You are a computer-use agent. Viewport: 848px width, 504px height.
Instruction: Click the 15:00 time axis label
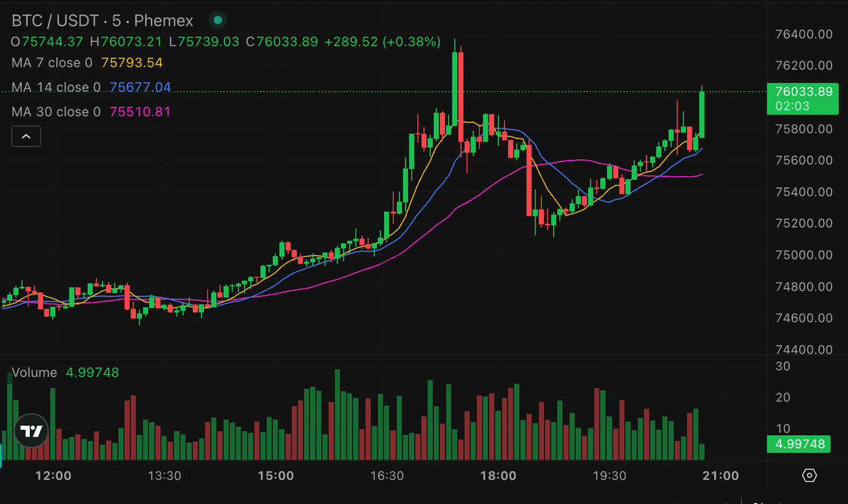coord(276,476)
